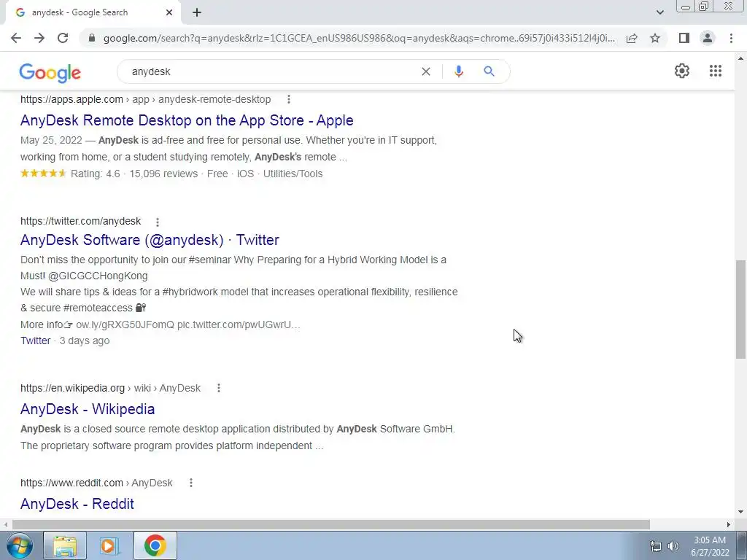Viewport: 747px width, 560px height.
Task: Open AnyDesk - Reddit link
Action: 77,504
